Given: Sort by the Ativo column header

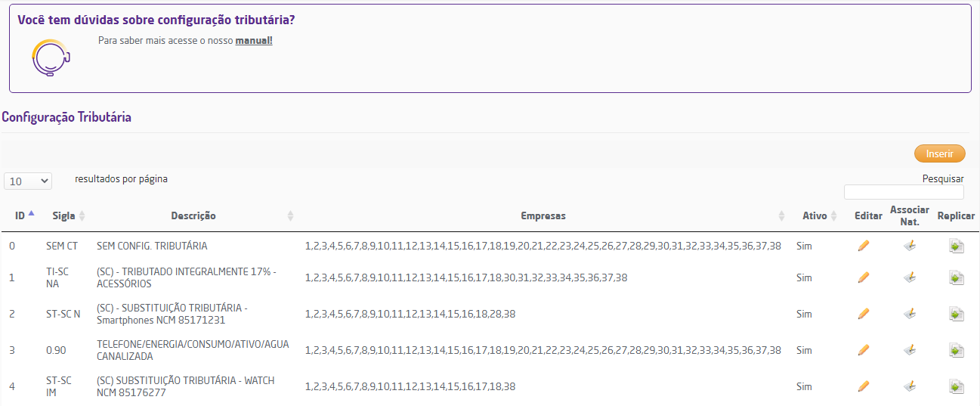Looking at the screenshot, I should (x=815, y=215).
